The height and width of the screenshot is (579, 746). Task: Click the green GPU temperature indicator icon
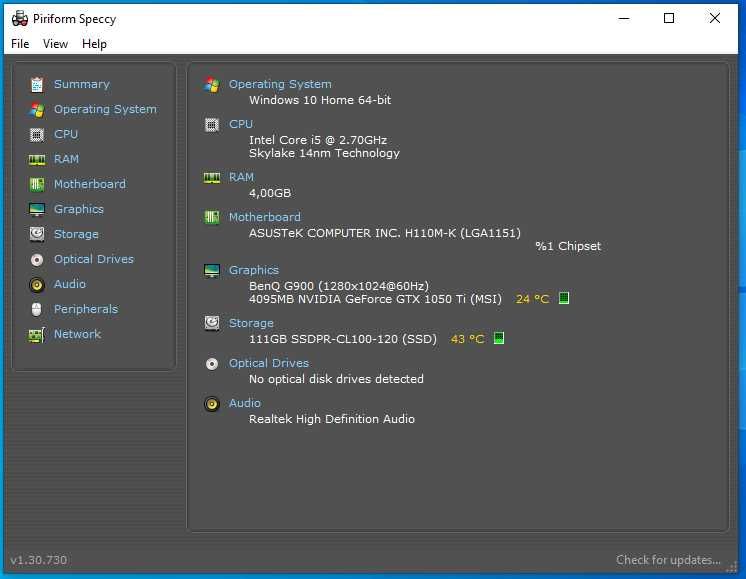tap(564, 298)
